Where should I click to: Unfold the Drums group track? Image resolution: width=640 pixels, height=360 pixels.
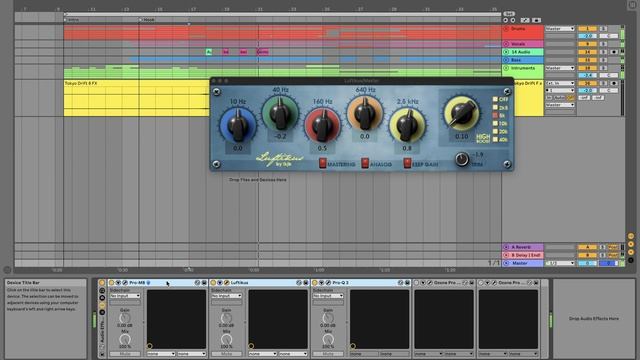(506, 29)
